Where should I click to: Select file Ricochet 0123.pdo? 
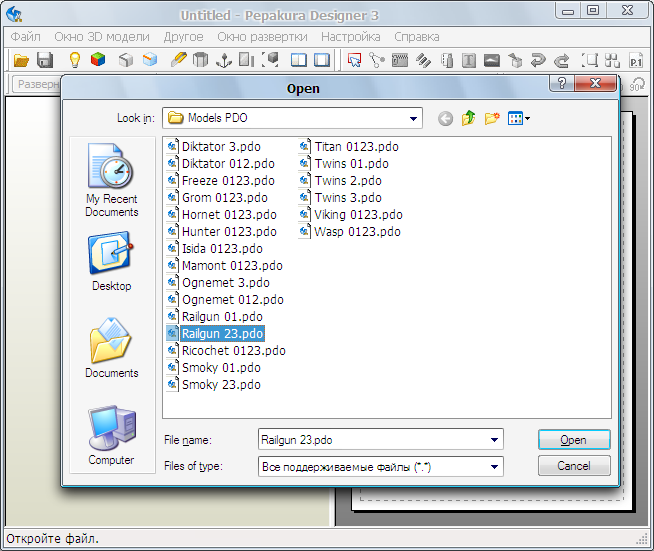(226, 351)
